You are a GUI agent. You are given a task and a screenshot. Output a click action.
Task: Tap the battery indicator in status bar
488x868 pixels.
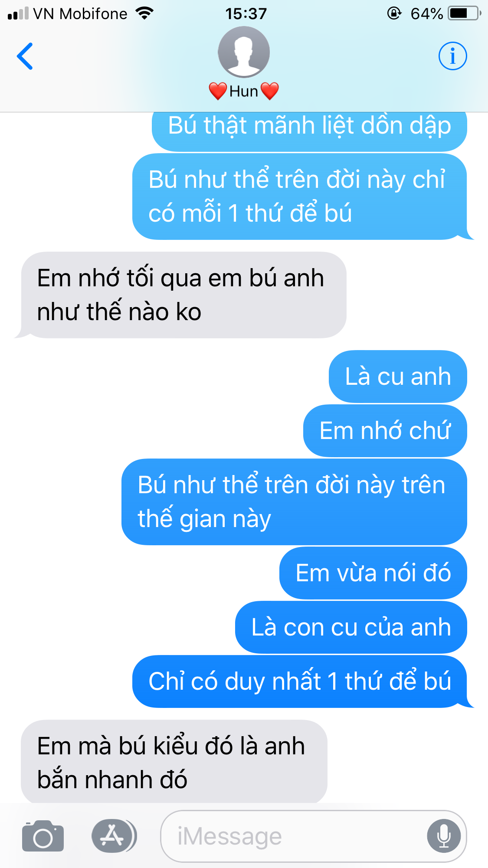pos(465,13)
